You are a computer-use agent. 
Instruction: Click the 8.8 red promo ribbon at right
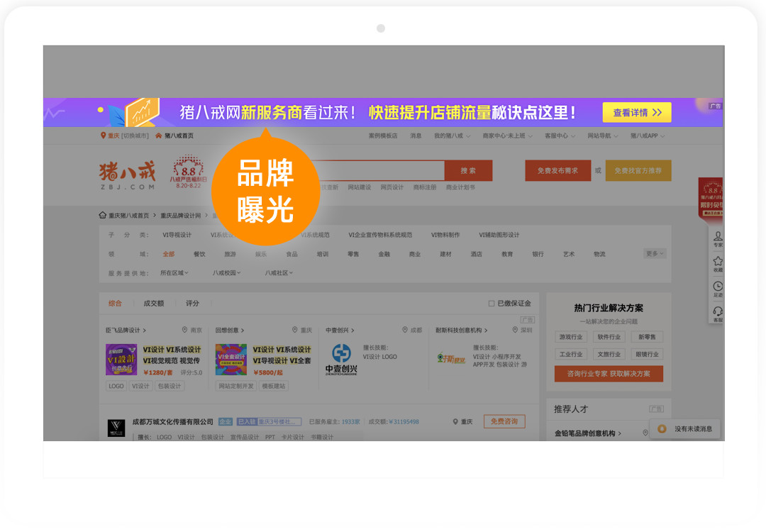(x=711, y=199)
